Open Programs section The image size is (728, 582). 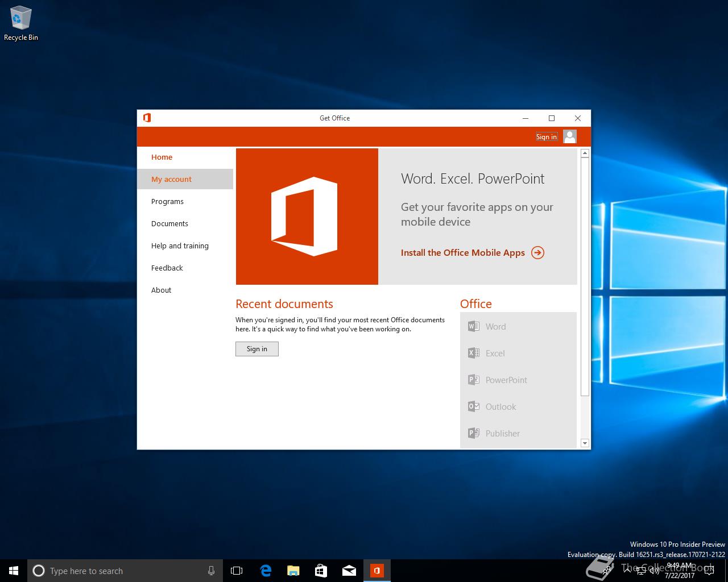tap(167, 201)
